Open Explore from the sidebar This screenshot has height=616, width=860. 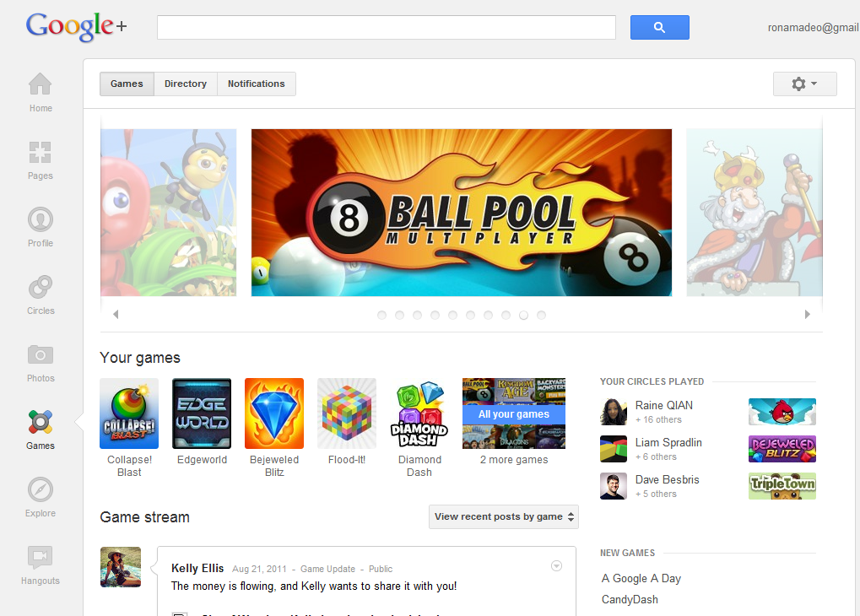[40, 489]
